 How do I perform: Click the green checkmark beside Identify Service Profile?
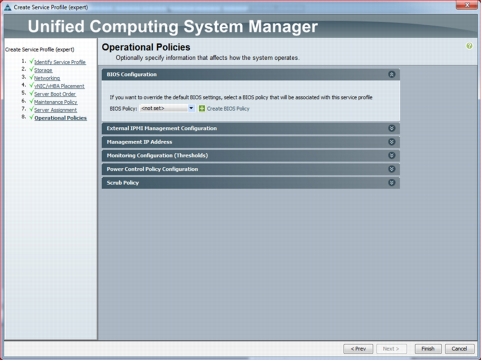(x=31, y=61)
